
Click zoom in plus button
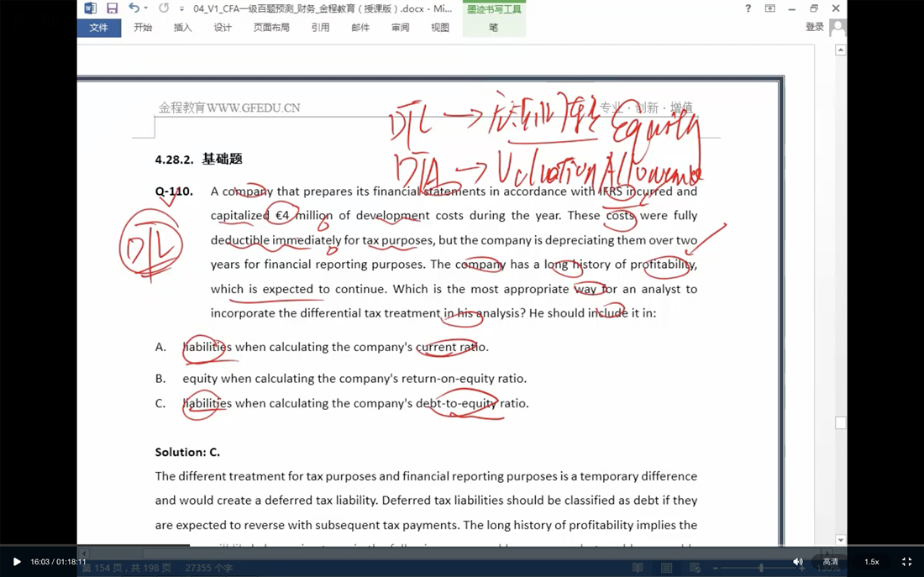[x=802, y=568]
